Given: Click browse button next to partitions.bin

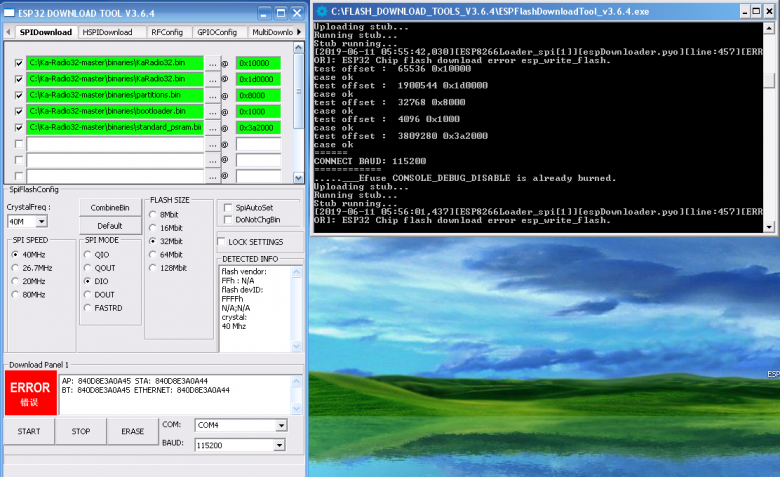Looking at the screenshot, I should click(212, 95).
